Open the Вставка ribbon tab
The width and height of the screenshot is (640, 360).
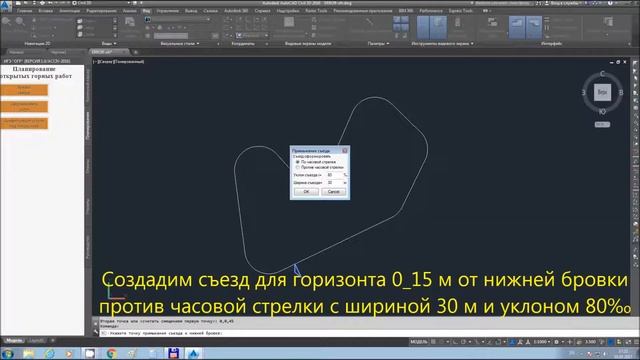(46, 11)
